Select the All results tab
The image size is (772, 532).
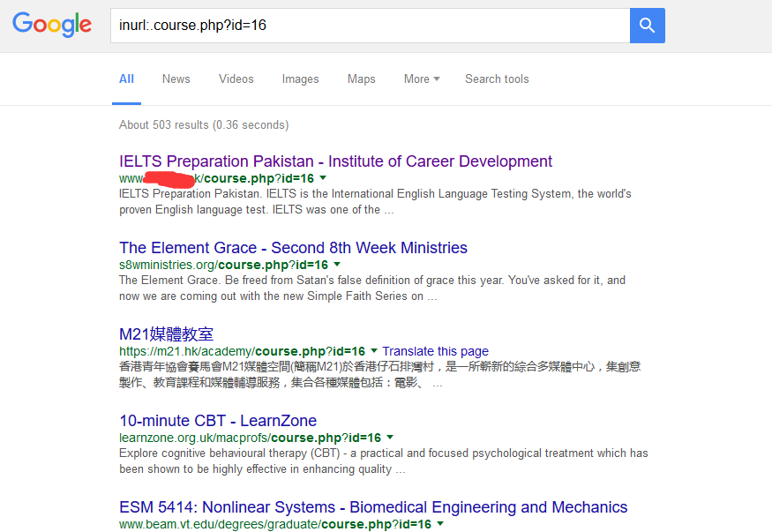click(x=126, y=79)
